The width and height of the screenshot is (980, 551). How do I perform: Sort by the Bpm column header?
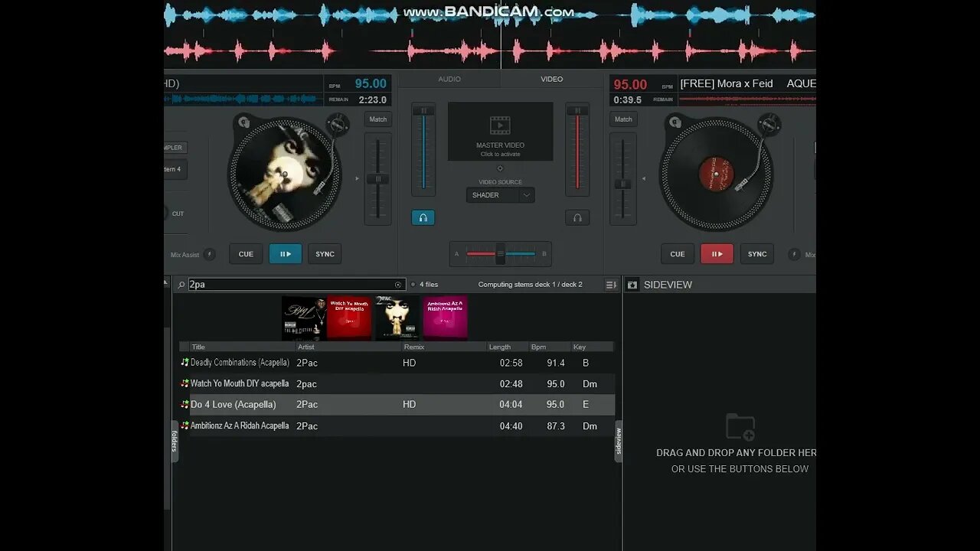coord(550,347)
